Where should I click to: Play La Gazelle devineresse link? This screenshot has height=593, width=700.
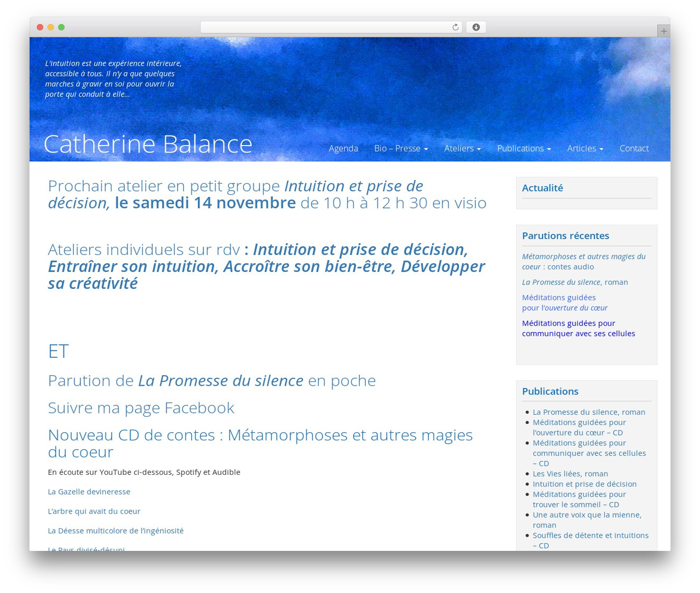[x=89, y=491]
